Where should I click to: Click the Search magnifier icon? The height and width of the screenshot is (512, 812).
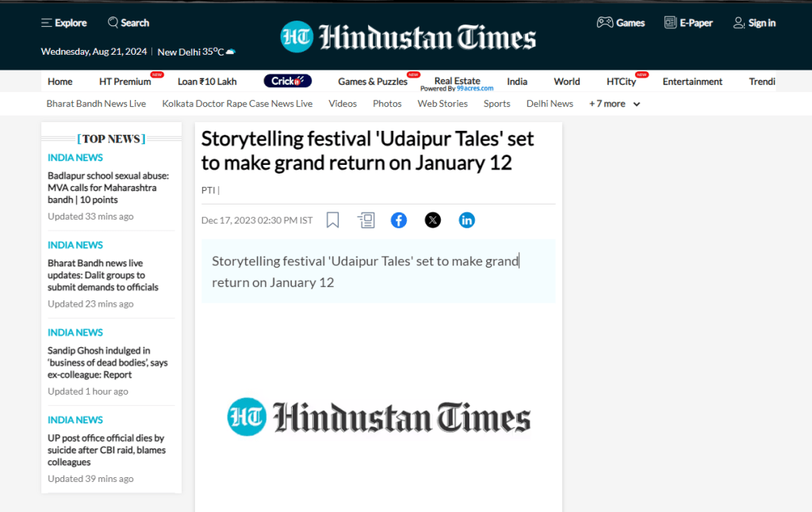[113, 23]
